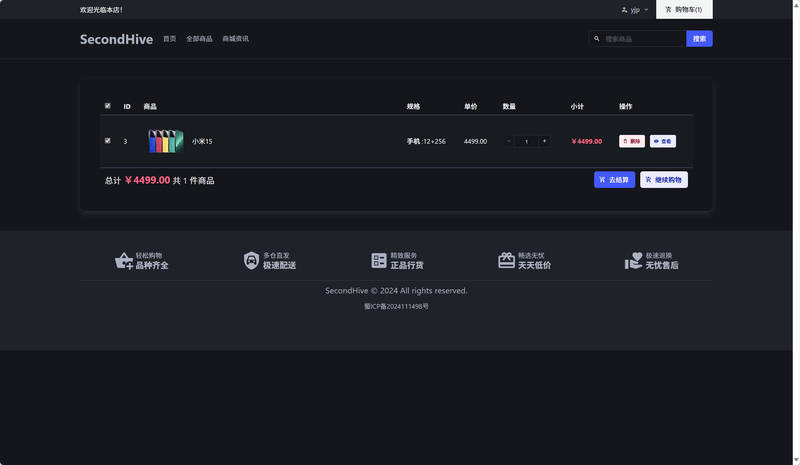Click the fast delivery shield icon
Viewport: 800px width, 465px height.
coord(251,261)
